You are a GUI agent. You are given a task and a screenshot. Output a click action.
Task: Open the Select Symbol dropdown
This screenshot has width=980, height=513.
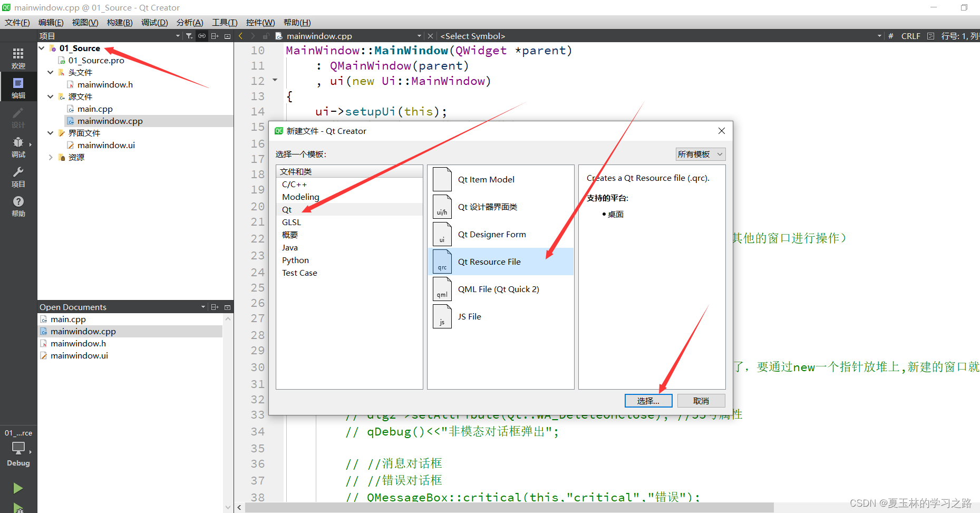pyautogui.click(x=879, y=36)
